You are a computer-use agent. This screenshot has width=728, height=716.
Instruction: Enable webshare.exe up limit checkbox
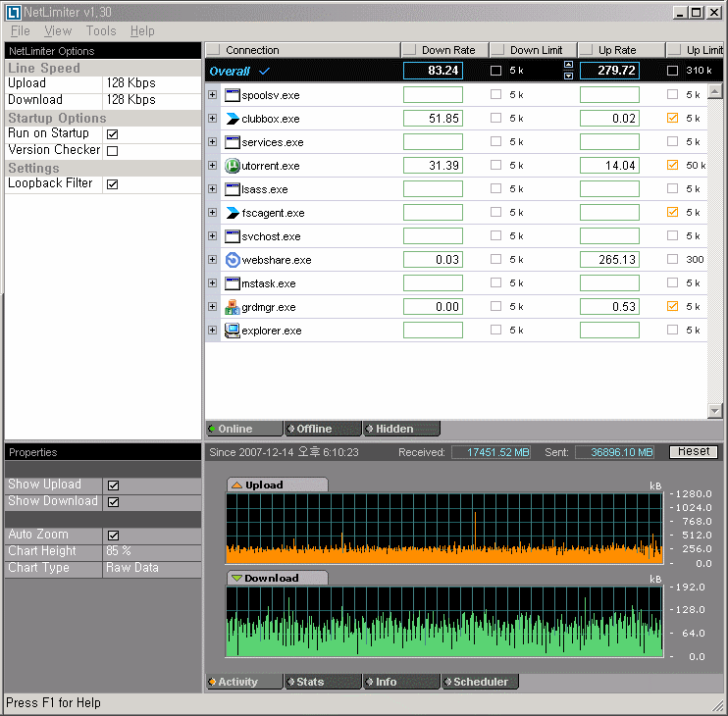672,259
